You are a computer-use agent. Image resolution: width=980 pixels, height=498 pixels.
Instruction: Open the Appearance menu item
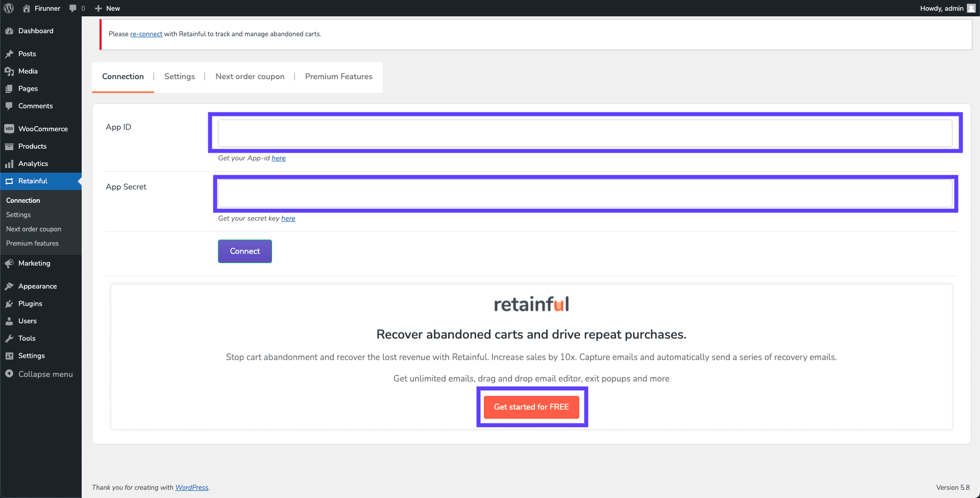[41, 287]
